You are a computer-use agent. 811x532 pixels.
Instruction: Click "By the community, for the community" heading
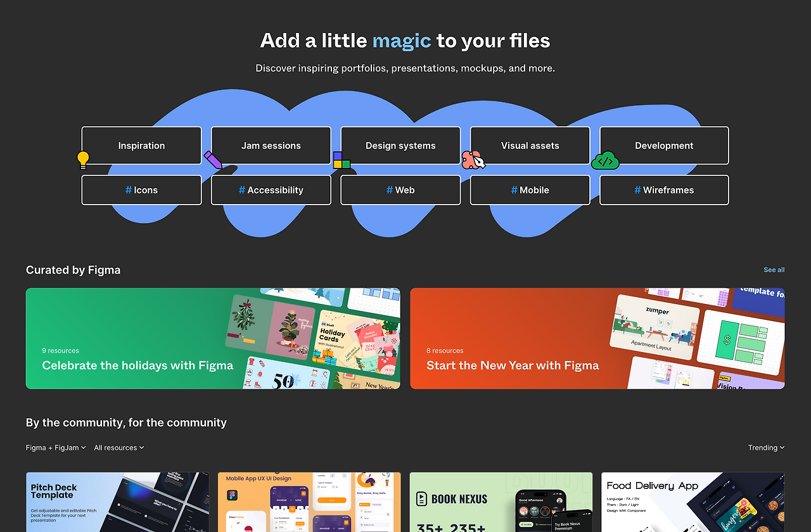pos(126,422)
